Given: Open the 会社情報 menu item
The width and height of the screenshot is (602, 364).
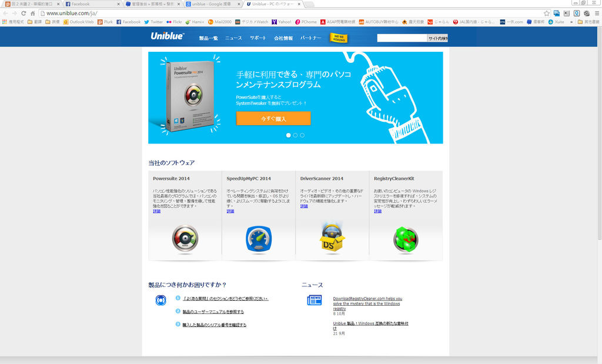Looking at the screenshot, I should click(x=283, y=38).
